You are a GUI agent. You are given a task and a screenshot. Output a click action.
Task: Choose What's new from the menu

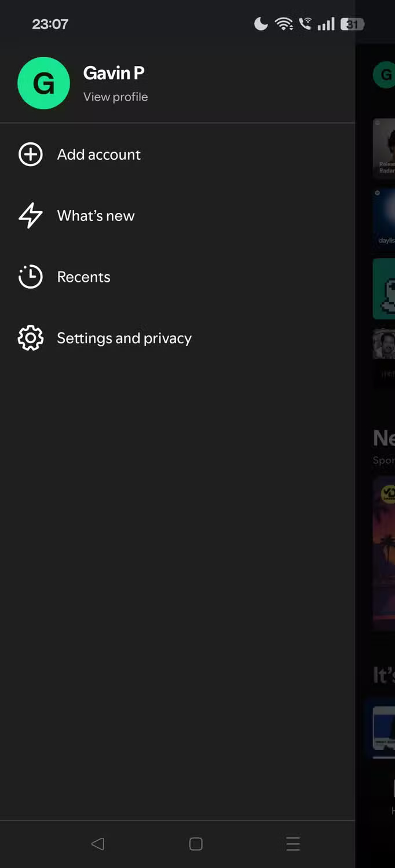[x=96, y=215]
